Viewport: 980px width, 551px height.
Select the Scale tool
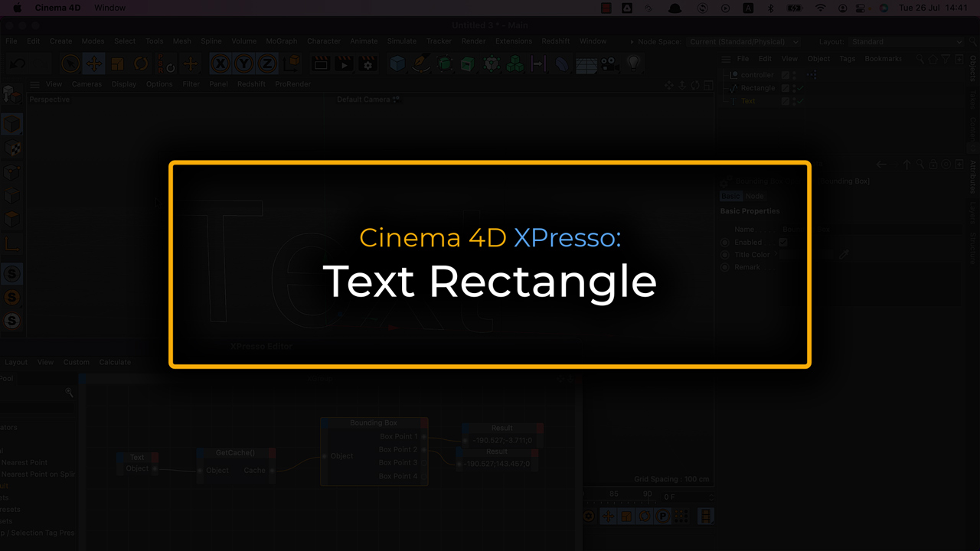pos(117,64)
